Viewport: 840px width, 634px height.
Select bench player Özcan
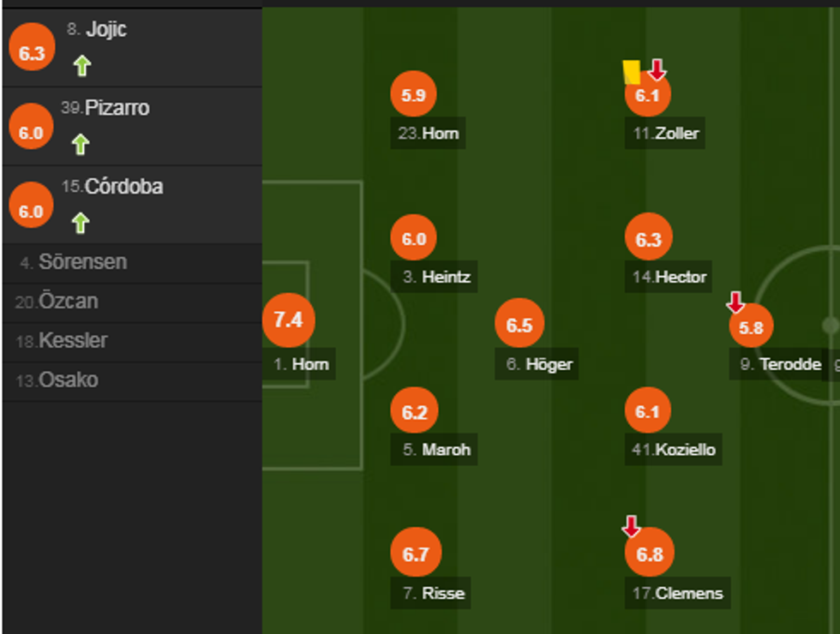point(69,302)
